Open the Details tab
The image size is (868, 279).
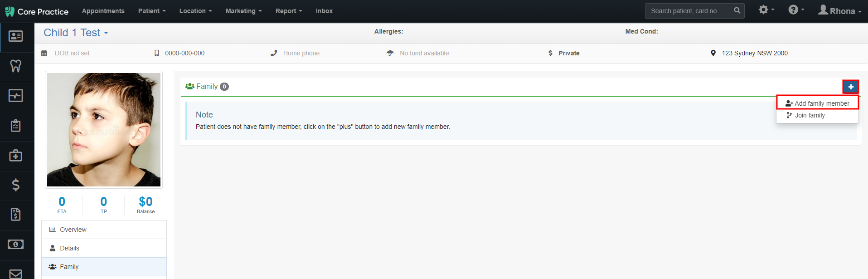coord(104,248)
